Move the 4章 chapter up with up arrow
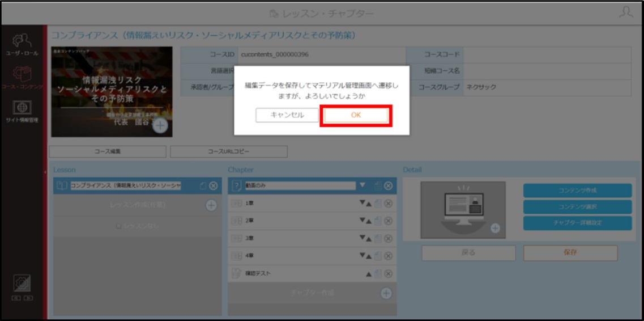644x321 pixels. (x=369, y=256)
